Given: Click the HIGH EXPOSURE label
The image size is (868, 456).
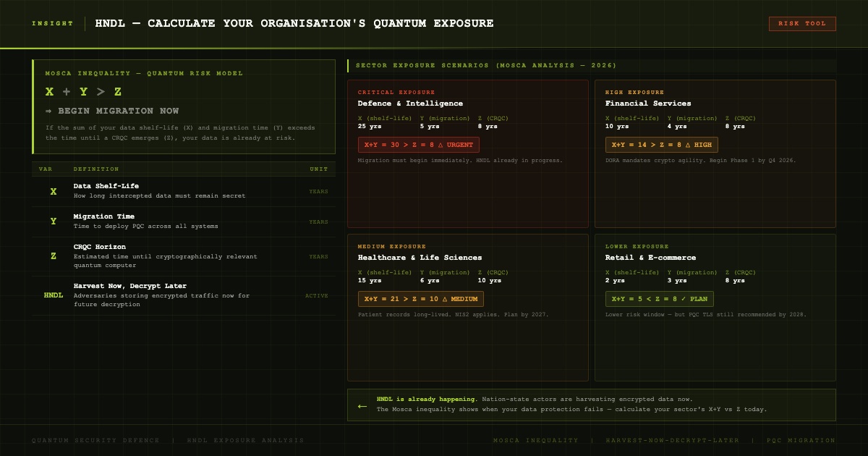Looking at the screenshot, I should (634, 93).
